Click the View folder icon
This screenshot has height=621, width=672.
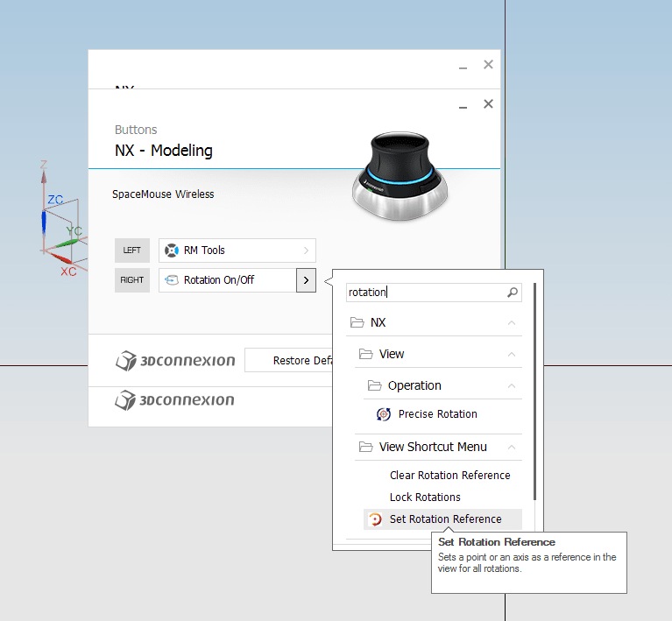[x=365, y=354]
